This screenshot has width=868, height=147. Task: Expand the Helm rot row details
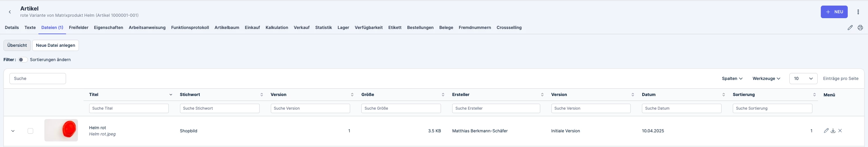pyautogui.click(x=13, y=131)
